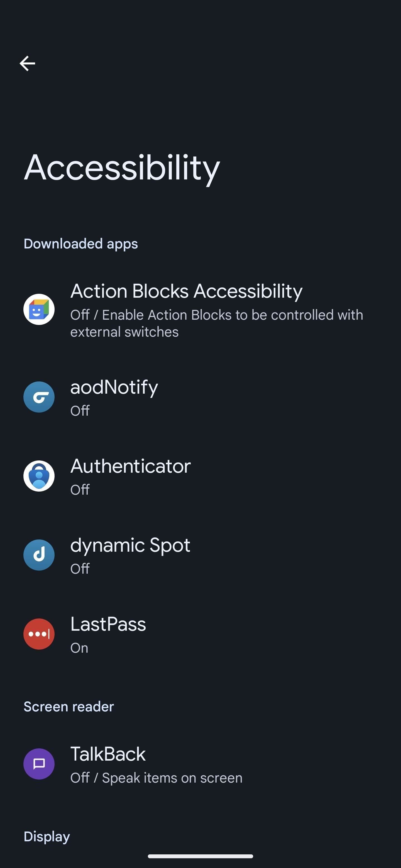Viewport: 401px width, 868px height.
Task: Tap the Accessibility page title
Action: point(122,167)
